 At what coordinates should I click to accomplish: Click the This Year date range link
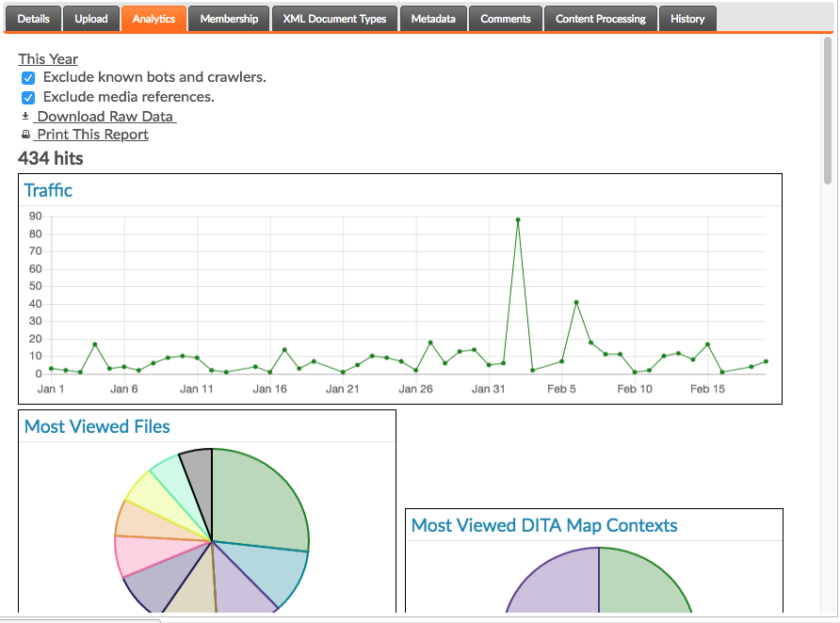(48, 59)
